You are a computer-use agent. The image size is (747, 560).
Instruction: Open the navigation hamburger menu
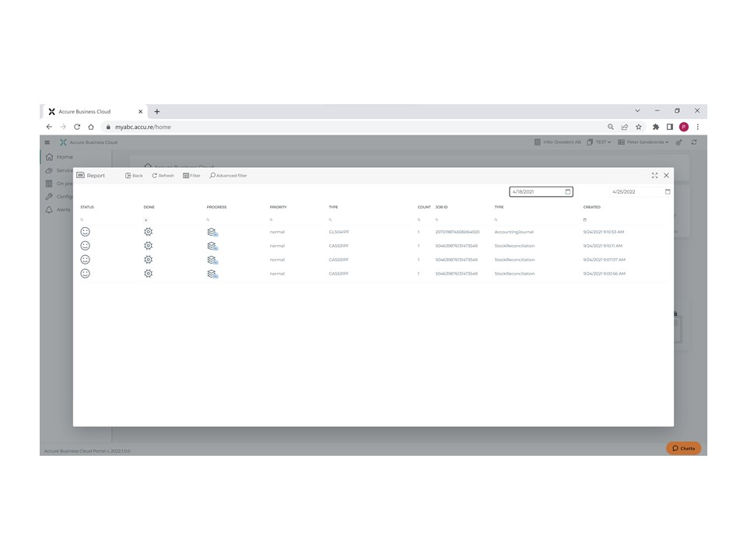pyautogui.click(x=47, y=142)
